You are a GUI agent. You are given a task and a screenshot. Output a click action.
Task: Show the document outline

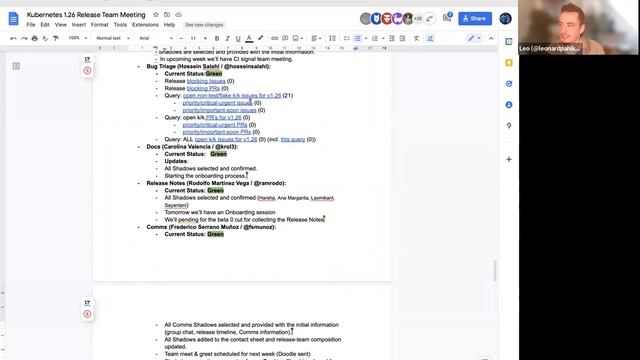pyautogui.click(x=16, y=66)
